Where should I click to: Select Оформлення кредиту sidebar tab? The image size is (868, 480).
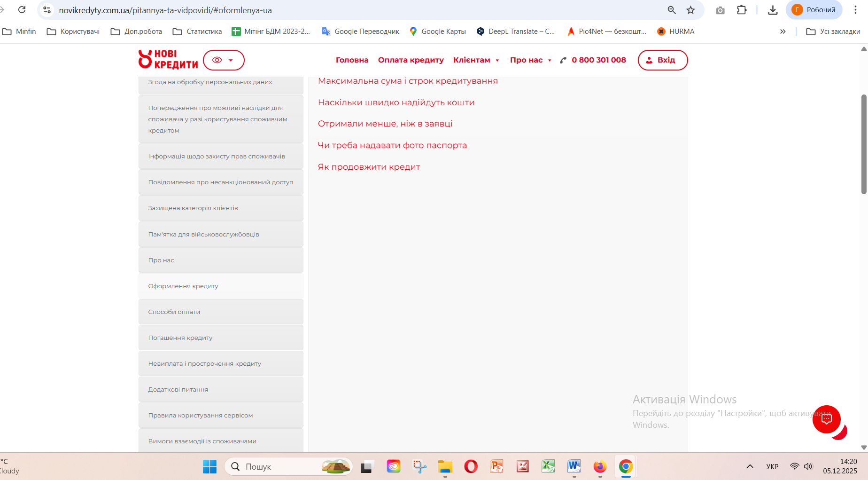point(221,286)
